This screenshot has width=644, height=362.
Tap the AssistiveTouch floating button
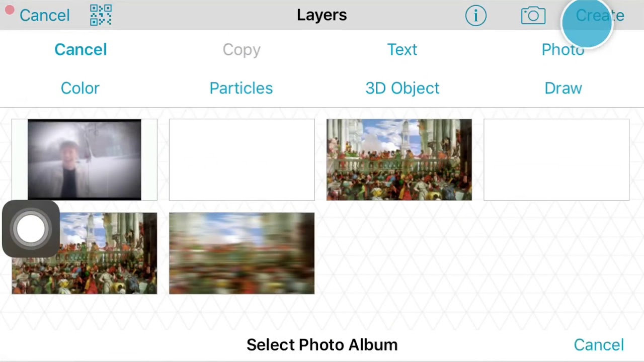click(31, 229)
